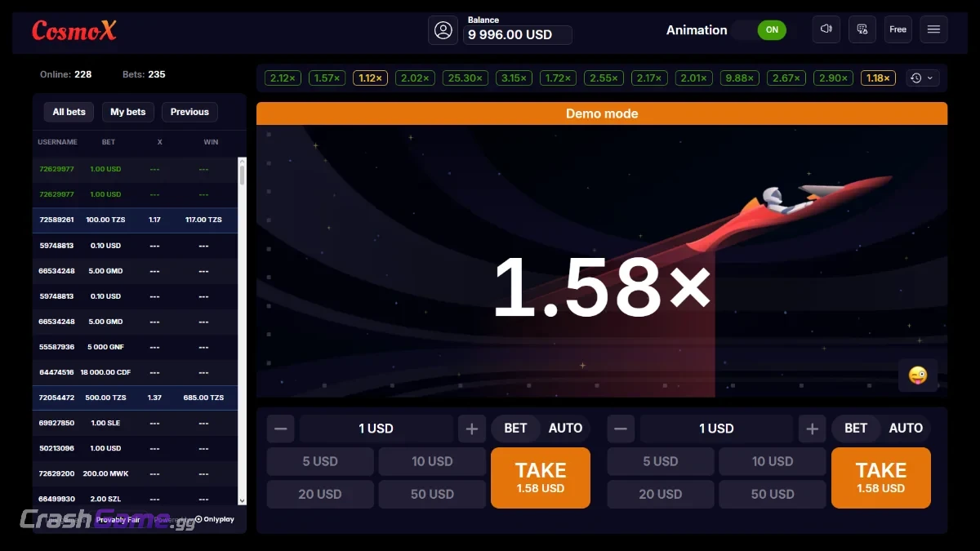Choose 10 USD on left panel
The width and height of the screenshot is (980, 551).
[432, 461]
